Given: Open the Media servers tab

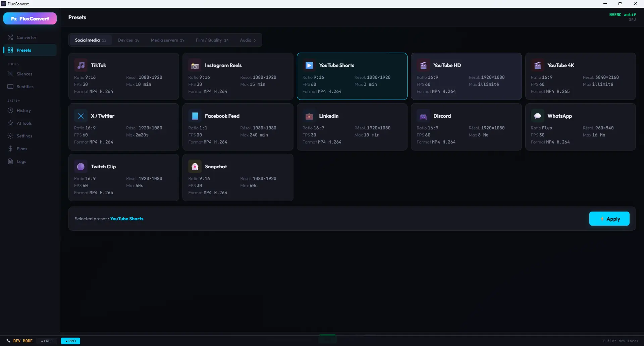Looking at the screenshot, I should (167, 40).
